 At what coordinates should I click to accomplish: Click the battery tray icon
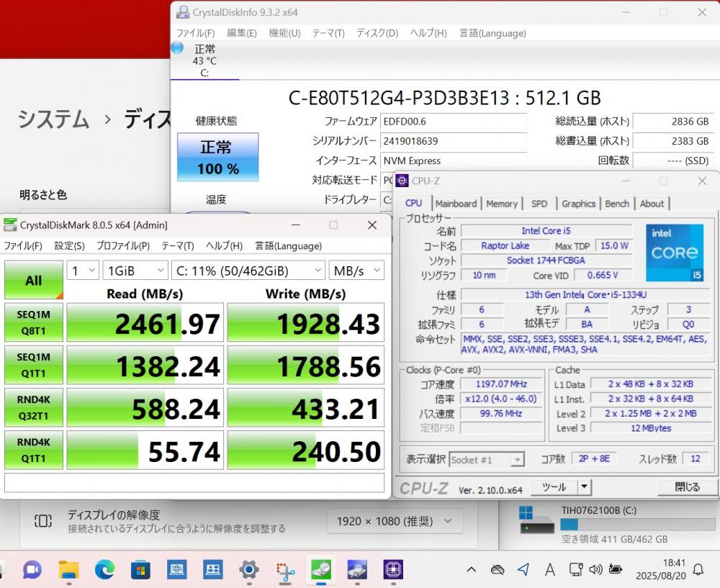pyautogui.click(x=616, y=569)
